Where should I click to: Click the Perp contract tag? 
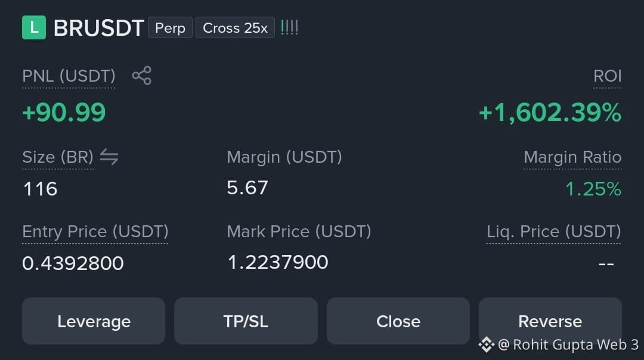(x=170, y=27)
